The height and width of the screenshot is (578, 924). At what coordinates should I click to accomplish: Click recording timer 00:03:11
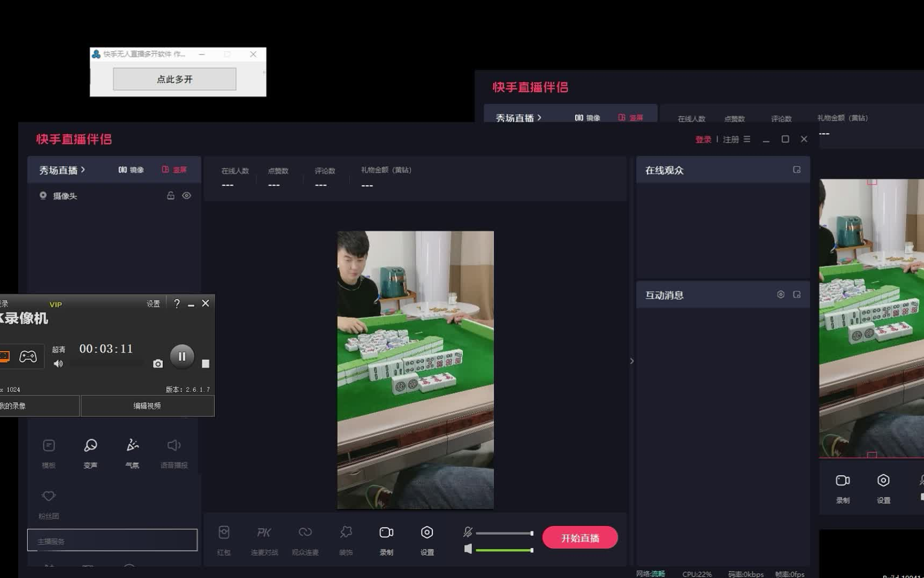[106, 349]
